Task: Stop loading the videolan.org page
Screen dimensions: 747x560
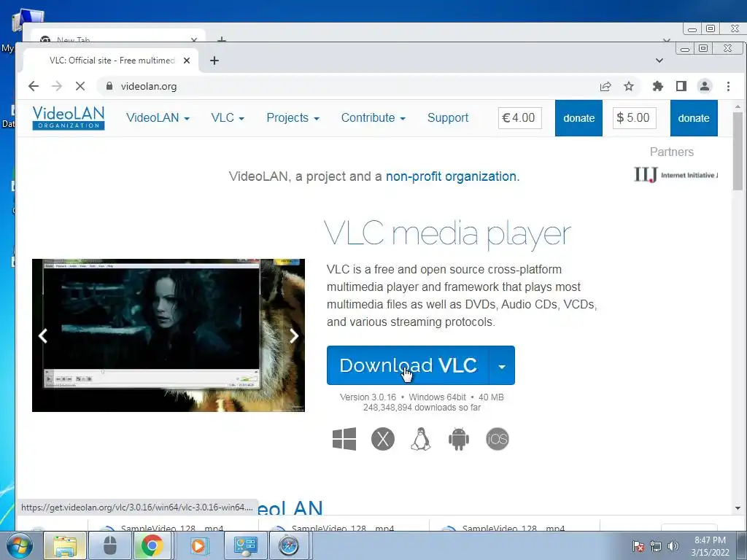Action: pyautogui.click(x=80, y=86)
